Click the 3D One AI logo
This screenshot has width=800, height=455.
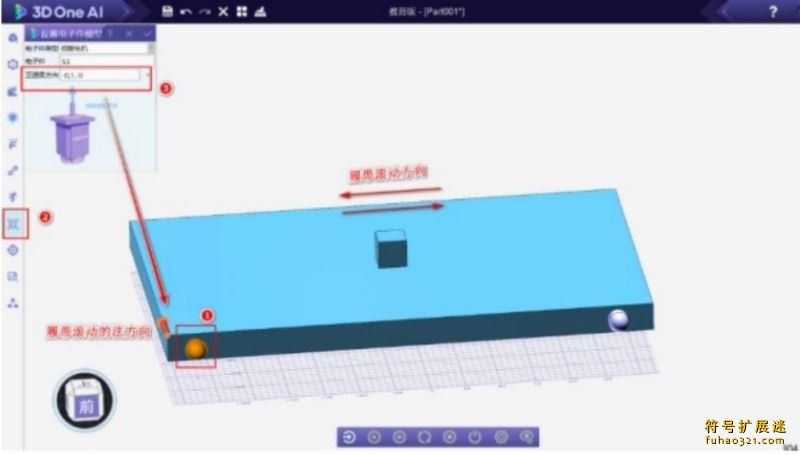[x=59, y=12]
